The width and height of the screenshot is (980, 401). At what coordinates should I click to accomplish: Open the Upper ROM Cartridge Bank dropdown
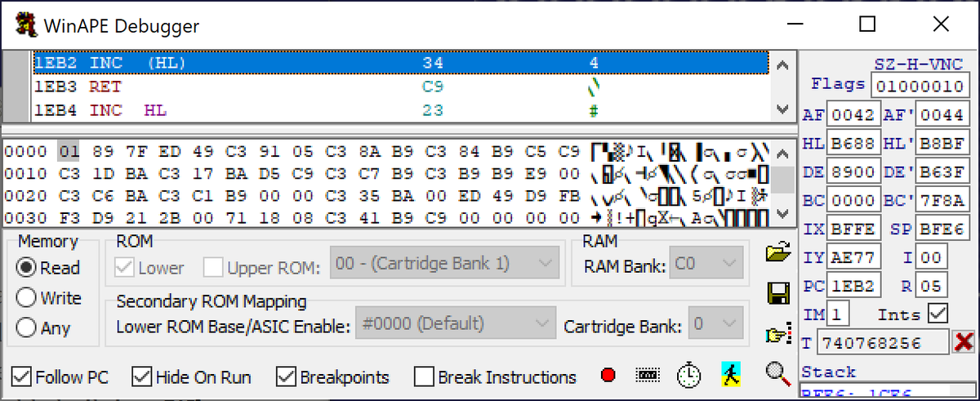pos(445,265)
